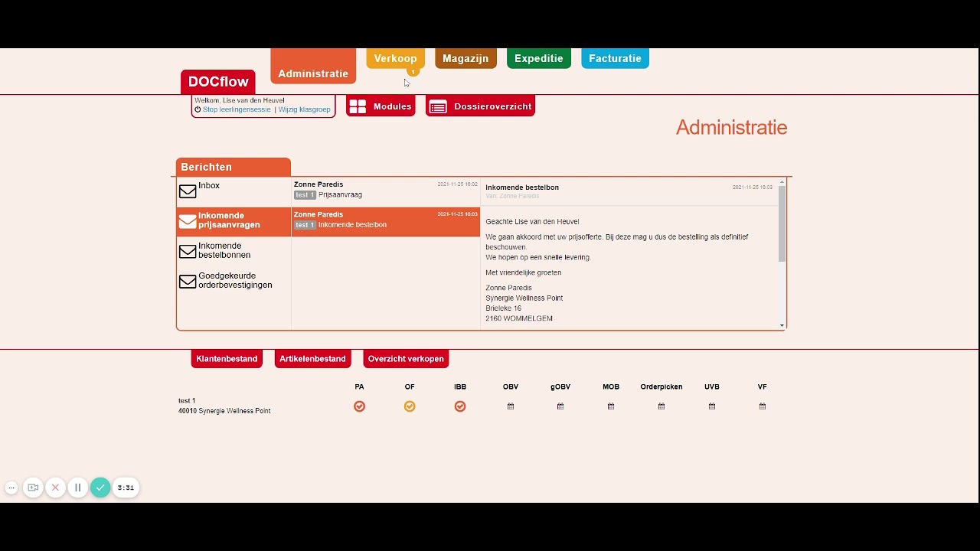Click the DOCflow logo

tap(218, 82)
